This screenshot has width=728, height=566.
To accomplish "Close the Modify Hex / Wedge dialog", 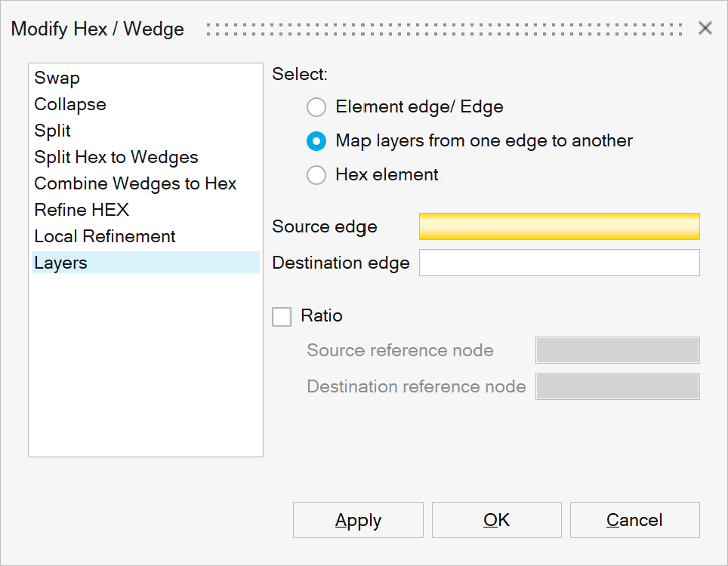I will (x=705, y=29).
